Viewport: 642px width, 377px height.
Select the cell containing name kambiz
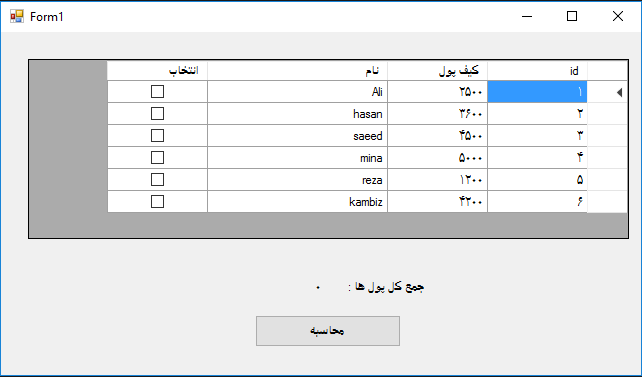[297, 202]
